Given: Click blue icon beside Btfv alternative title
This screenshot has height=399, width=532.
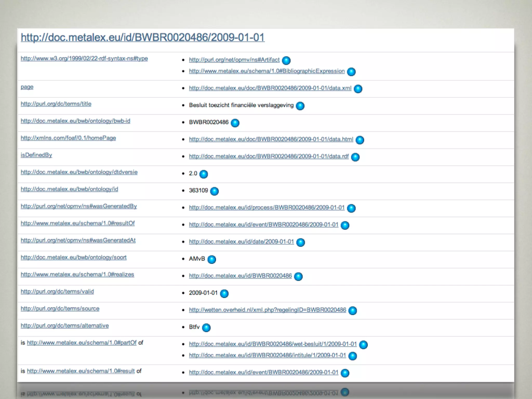Looking at the screenshot, I should [x=206, y=328].
